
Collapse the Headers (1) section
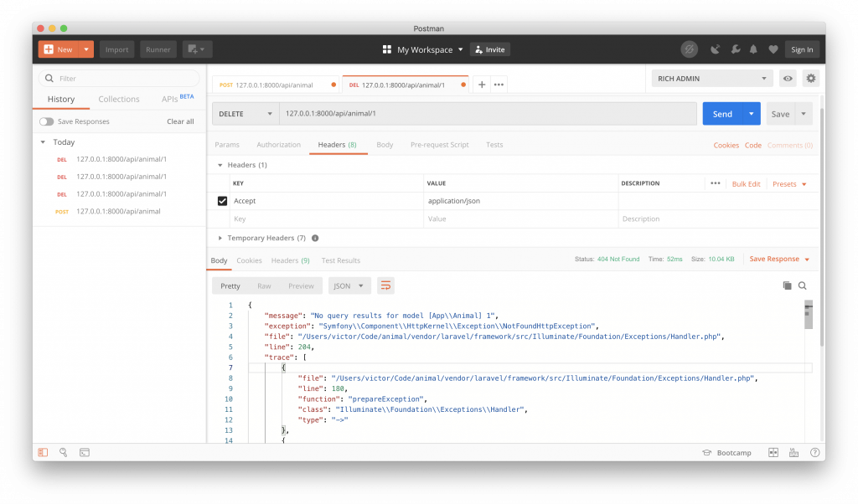pyautogui.click(x=220, y=165)
